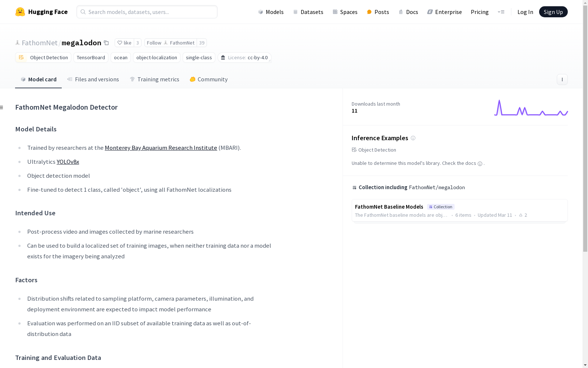Select the object-localization tag
This screenshot has width=588, height=368.
point(157,57)
